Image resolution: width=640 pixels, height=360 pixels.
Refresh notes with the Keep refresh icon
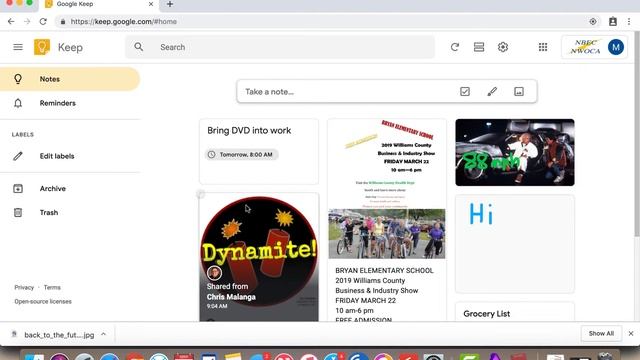point(455,47)
